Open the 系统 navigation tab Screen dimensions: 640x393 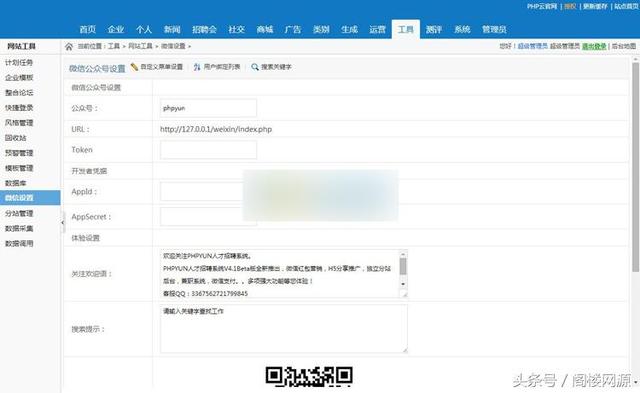[x=462, y=29]
